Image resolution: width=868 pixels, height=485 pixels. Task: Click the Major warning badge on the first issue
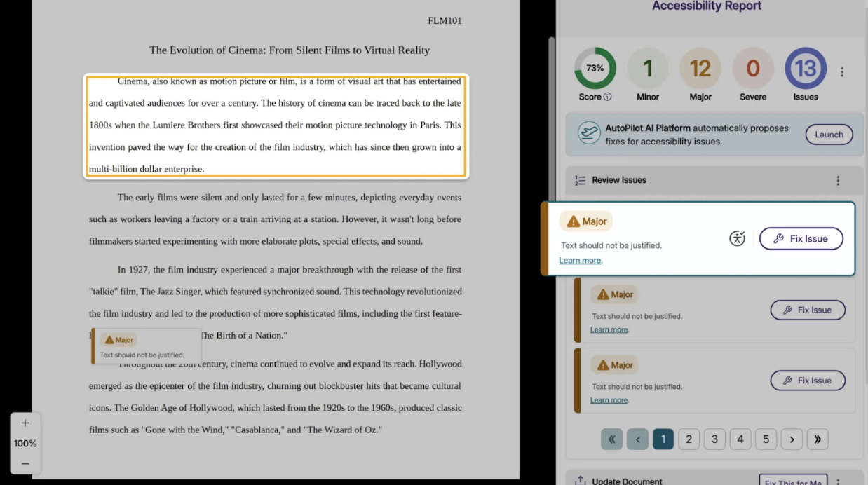pyautogui.click(x=586, y=221)
